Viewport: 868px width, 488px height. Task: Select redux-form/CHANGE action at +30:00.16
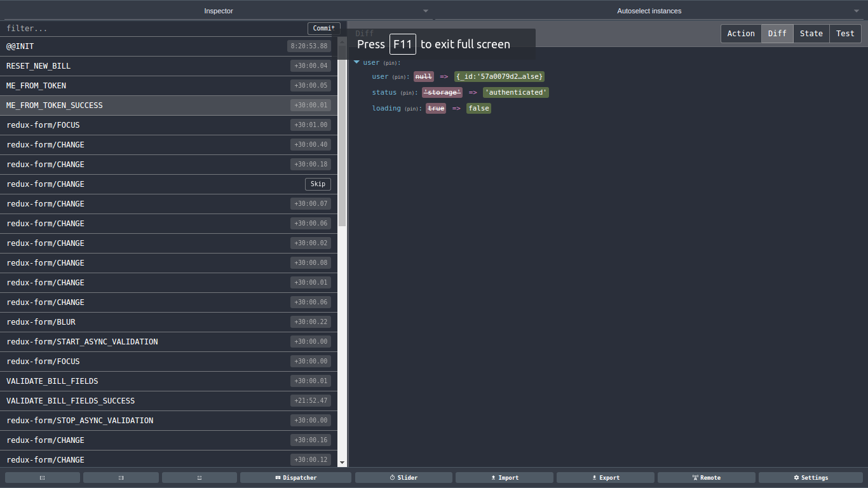tap(168, 440)
